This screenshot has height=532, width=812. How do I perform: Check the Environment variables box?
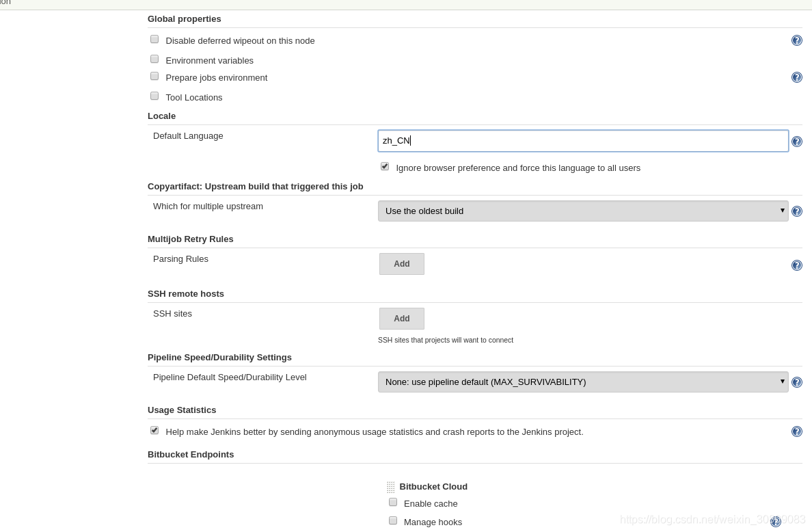[x=154, y=59]
